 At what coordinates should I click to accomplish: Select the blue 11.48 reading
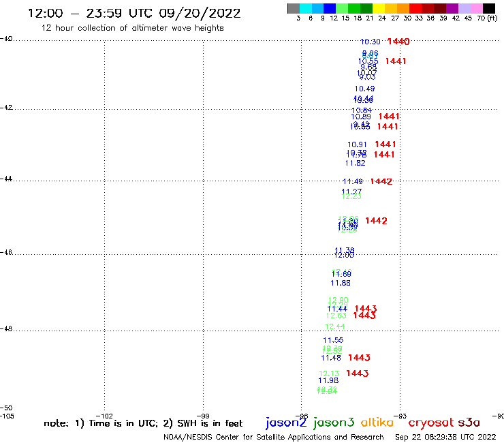331,358
